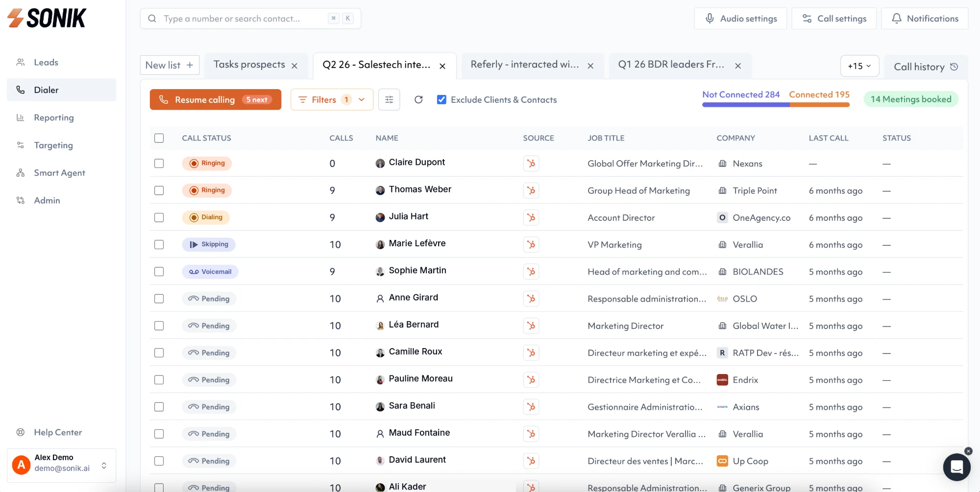Select all rows with header checkbox
980x492 pixels.
coord(159,138)
